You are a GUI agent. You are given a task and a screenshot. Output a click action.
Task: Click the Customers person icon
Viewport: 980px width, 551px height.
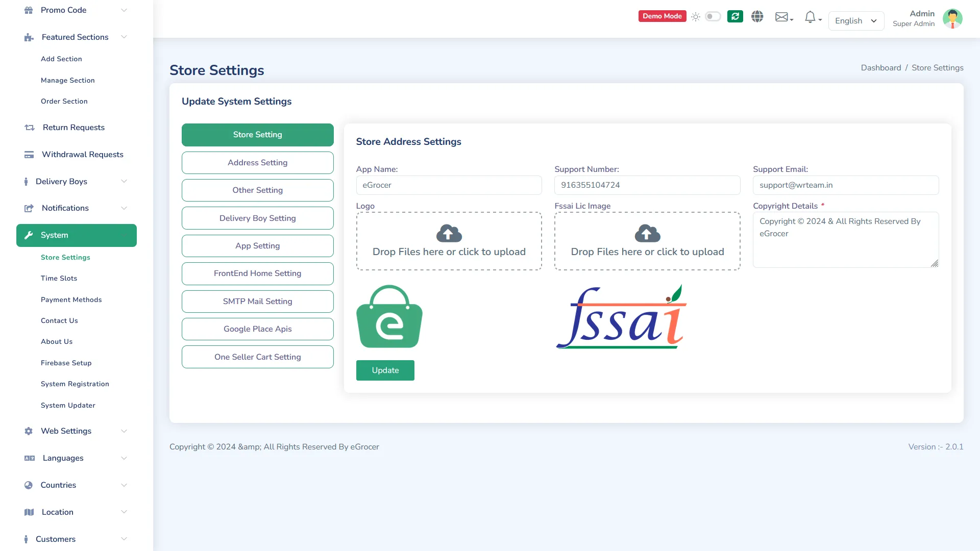click(x=26, y=539)
